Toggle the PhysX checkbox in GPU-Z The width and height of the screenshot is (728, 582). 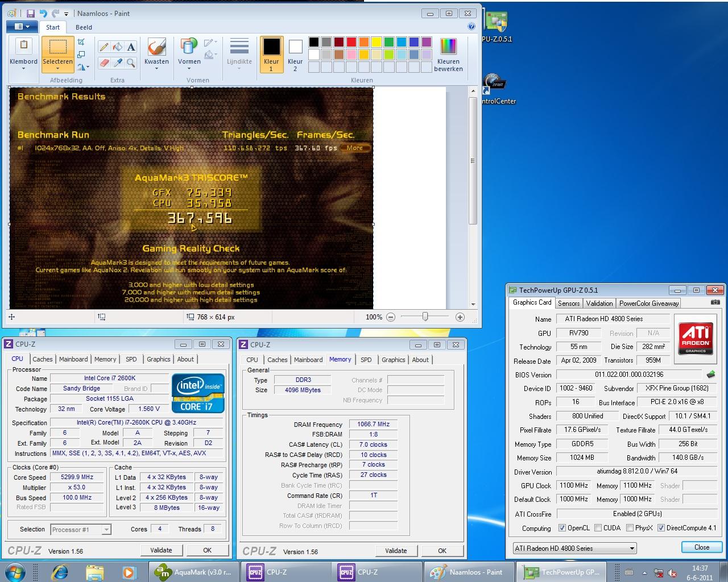(630, 528)
